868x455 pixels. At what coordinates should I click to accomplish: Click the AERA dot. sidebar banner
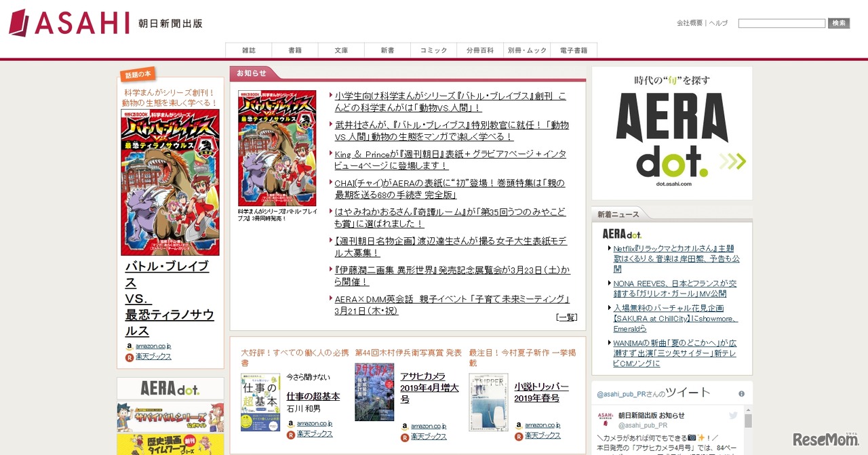pos(170,389)
